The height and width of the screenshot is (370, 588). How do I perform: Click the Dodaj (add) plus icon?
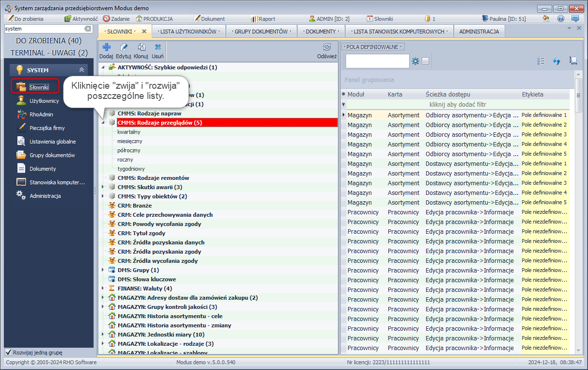(106, 48)
